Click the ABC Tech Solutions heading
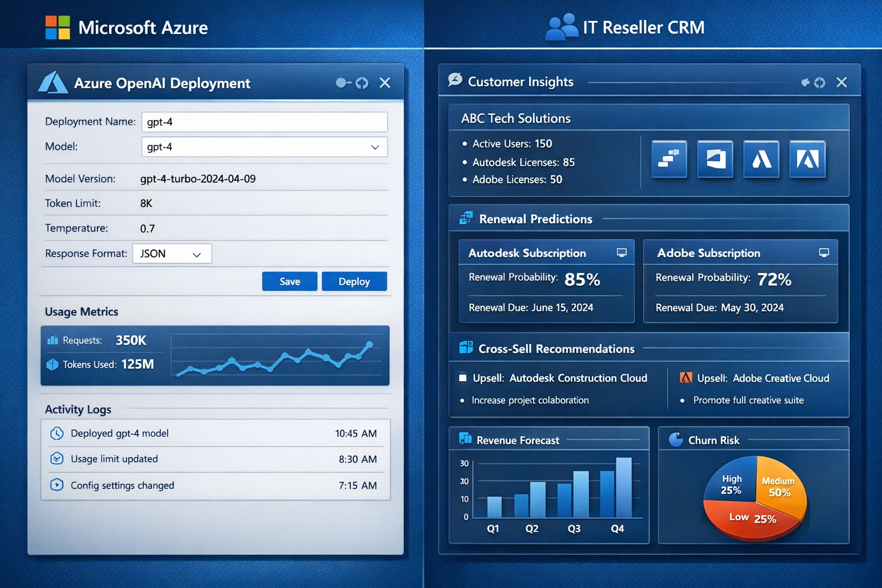Screen dimensions: 882x588 [516, 118]
